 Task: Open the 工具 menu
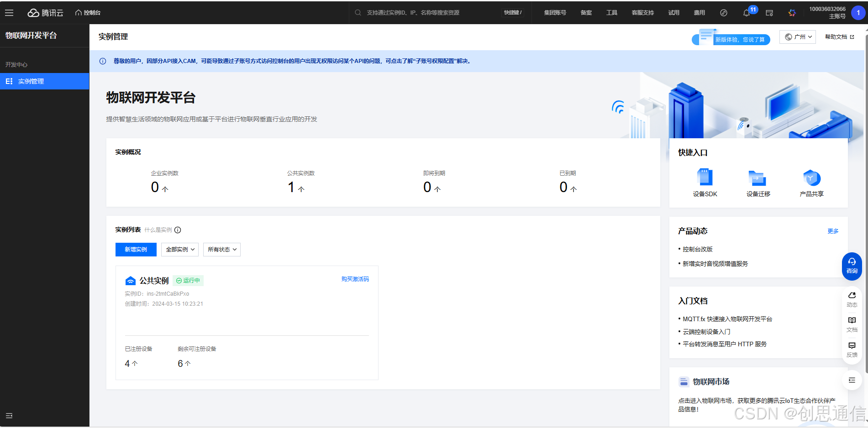(x=611, y=13)
